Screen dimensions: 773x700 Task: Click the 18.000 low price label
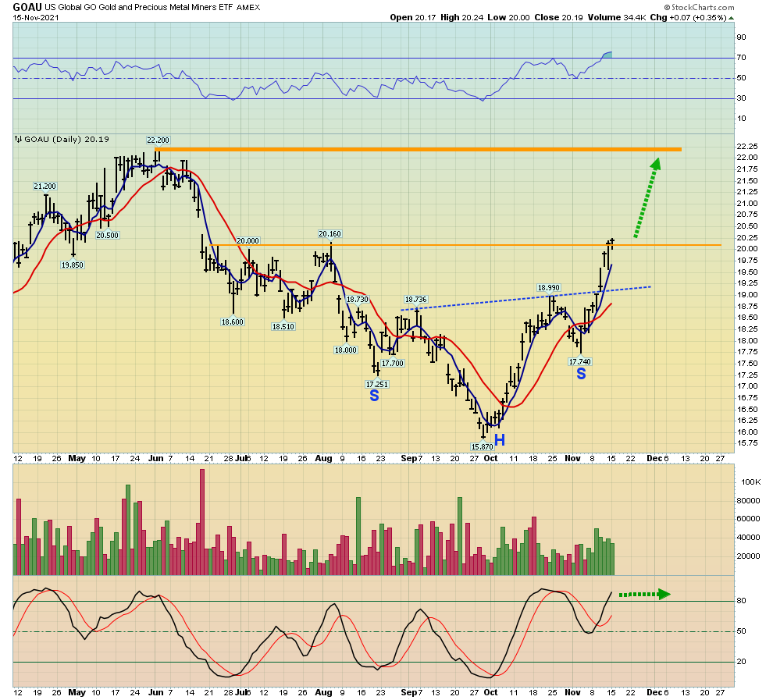[346, 350]
